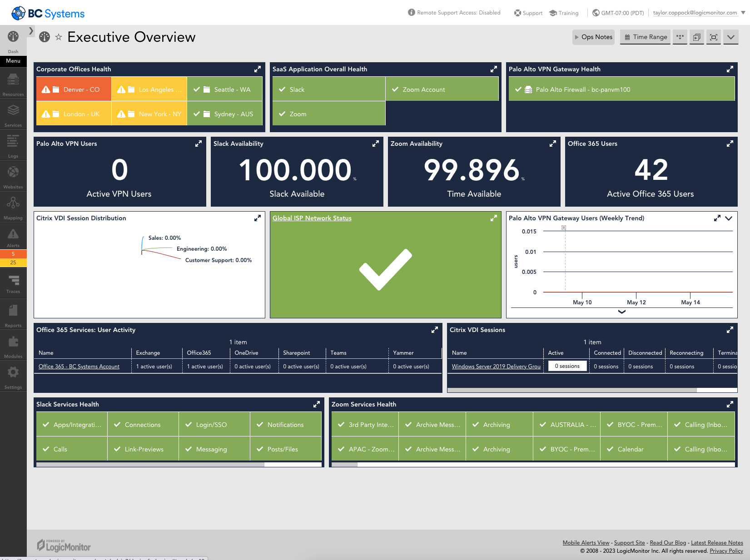
Task: Open the Time Range selector
Action: [646, 37]
